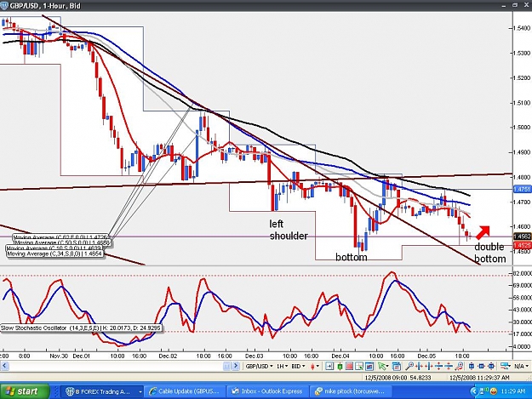Open the candlestick chart type dropdown

pos(314,366)
